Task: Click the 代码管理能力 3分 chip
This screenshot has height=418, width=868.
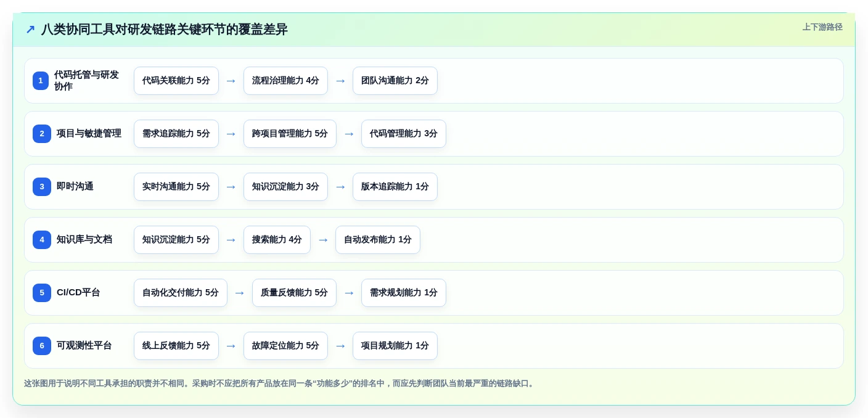Action: pyautogui.click(x=404, y=134)
